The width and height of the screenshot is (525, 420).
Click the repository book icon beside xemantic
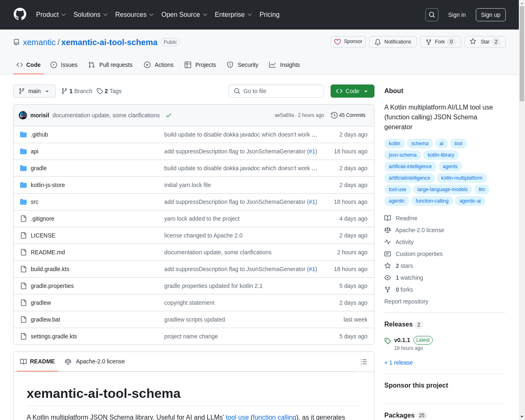[x=16, y=42]
